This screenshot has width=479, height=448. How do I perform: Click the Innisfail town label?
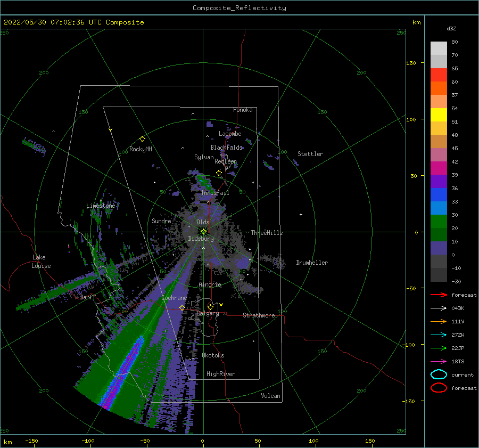(x=215, y=193)
